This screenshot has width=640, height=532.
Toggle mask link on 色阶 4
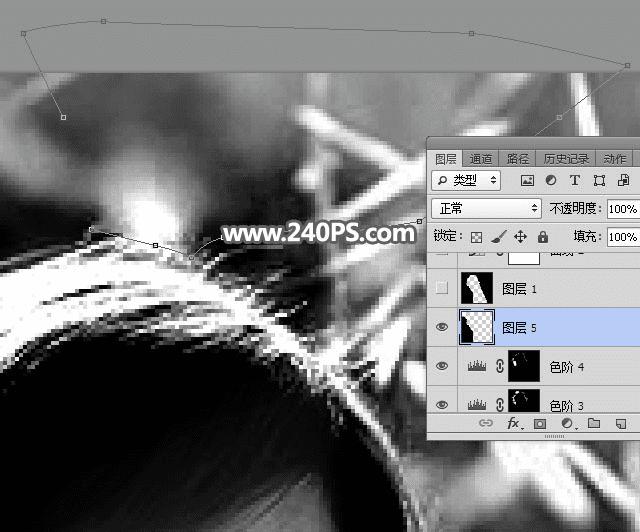(500, 366)
